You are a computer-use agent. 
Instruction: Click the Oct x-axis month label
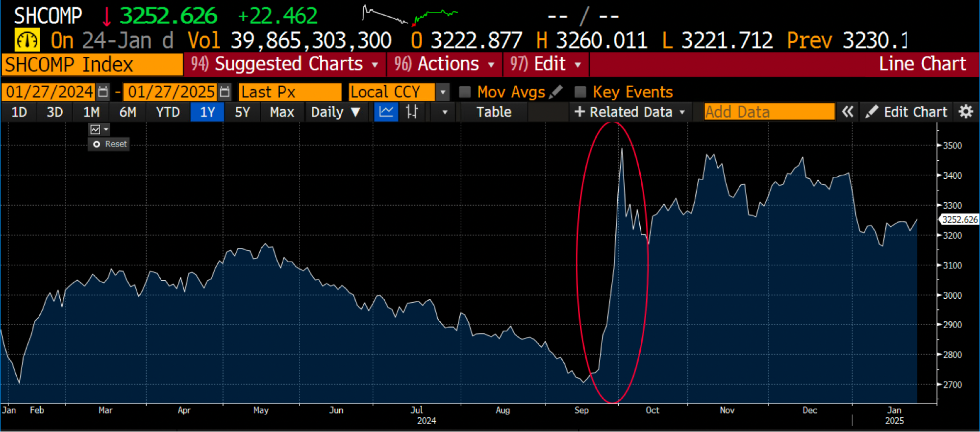pyautogui.click(x=652, y=410)
